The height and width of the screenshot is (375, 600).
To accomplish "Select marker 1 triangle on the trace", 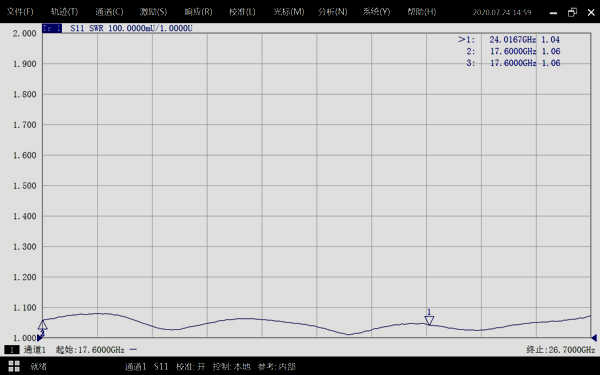I will [429, 320].
